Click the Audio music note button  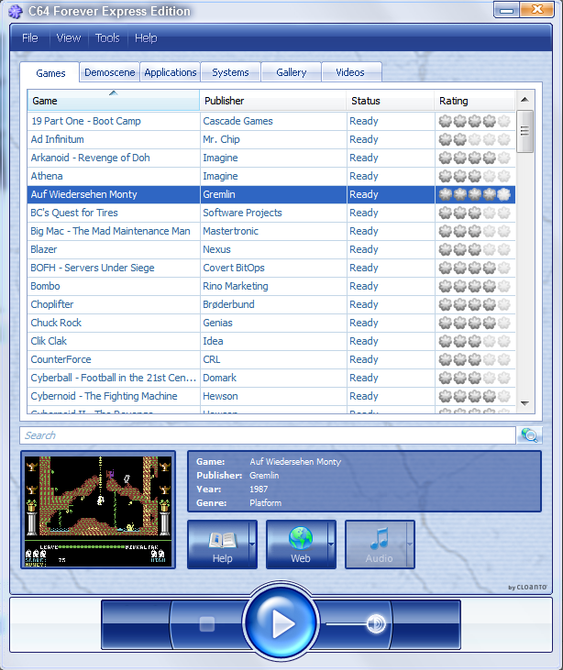pyautogui.click(x=376, y=545)
